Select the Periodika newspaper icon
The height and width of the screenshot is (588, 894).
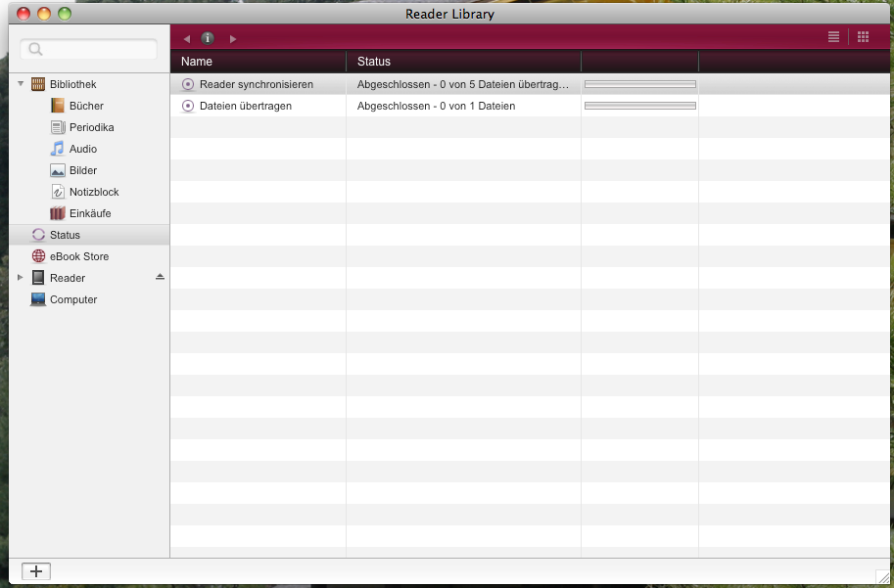click(58, 127)
